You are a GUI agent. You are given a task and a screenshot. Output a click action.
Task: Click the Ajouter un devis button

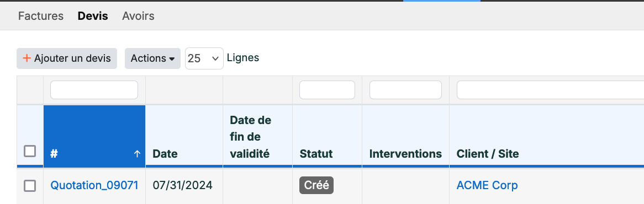67,58
